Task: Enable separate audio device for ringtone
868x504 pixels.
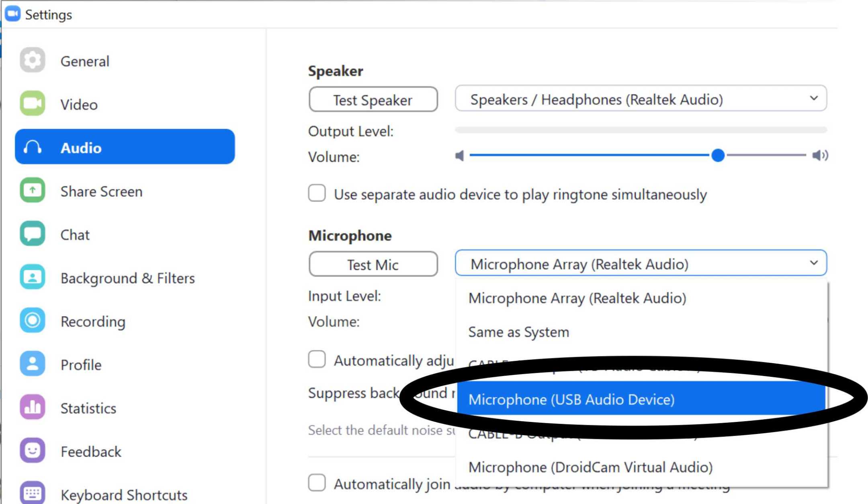Action: pos(317,193)
